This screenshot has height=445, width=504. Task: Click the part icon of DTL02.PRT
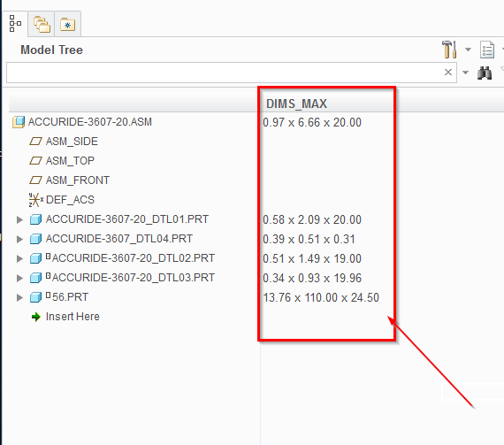click(35, 258)
